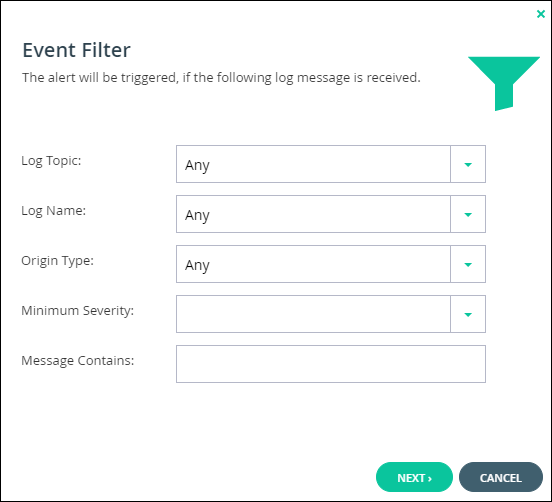This screenshot has height=502, width=552.
Task: Click the Log Topic label
Action: pyautogui.click(x=51, y=161)
